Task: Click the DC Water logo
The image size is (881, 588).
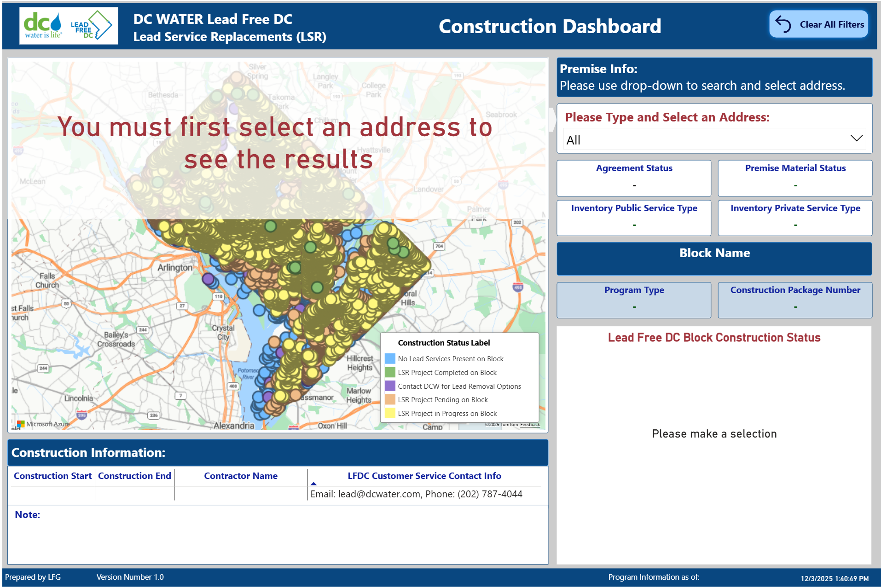Action: pyautogui.click(x=43, y=25)
